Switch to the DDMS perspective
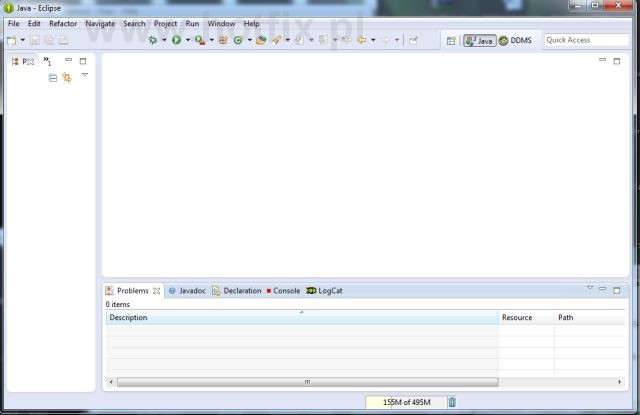640x415 pixels. pos(516,41)
